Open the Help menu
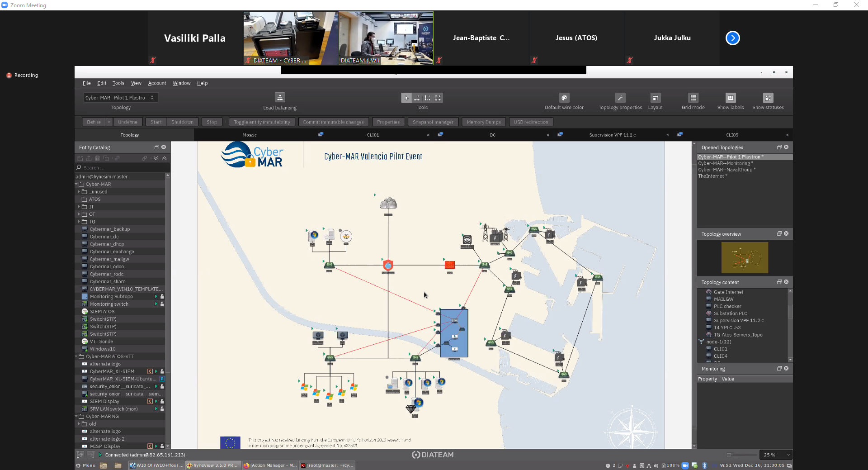The width and height of the screenshot is (868, 470). point(202,83)
